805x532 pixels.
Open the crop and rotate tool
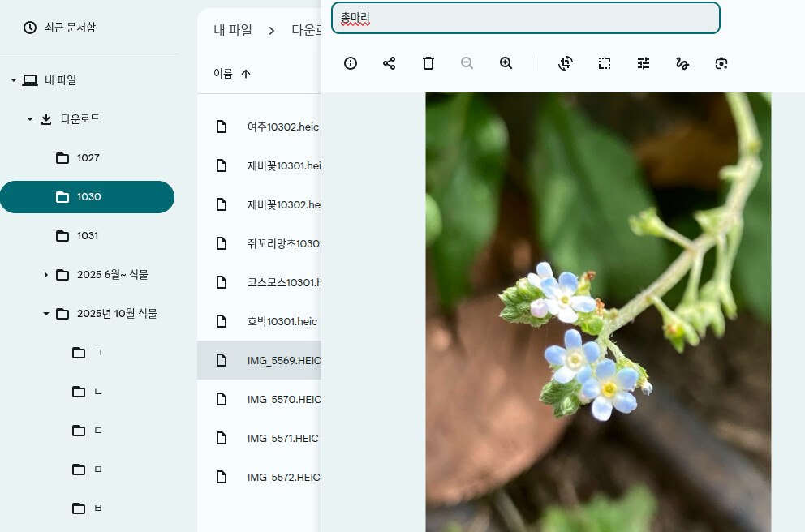[566, 63]
